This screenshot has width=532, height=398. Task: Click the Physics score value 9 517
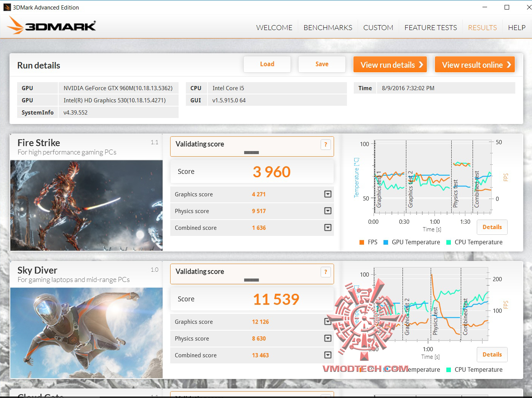click(259, 211)
